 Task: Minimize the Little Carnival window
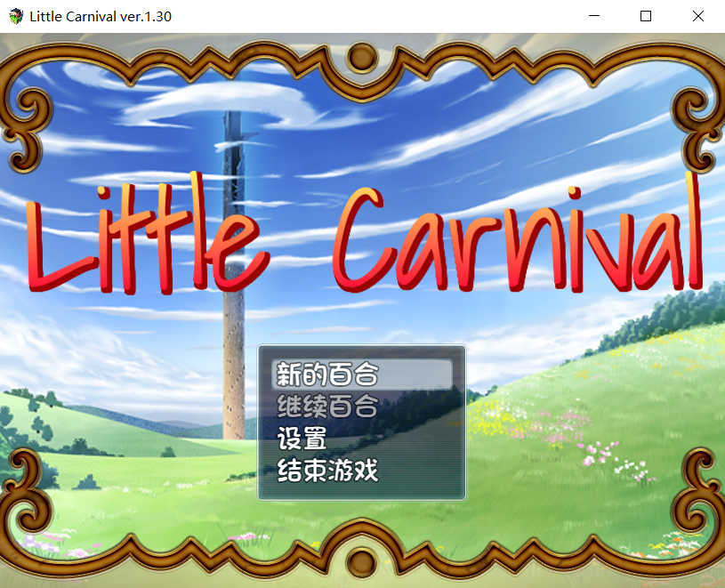click(x=594, y=16)
